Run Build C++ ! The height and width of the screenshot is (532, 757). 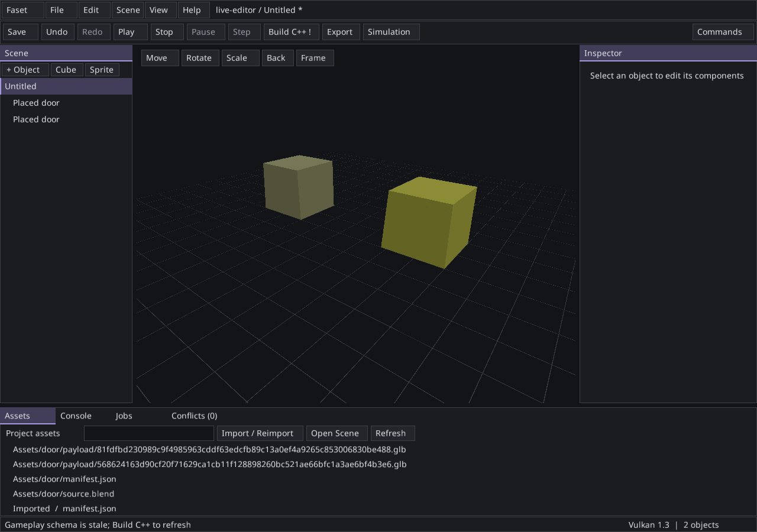coord(292,32)
